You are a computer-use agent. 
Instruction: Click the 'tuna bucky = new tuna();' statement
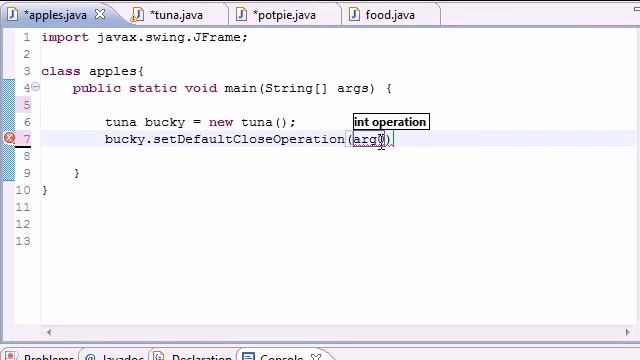click(200, 122)
